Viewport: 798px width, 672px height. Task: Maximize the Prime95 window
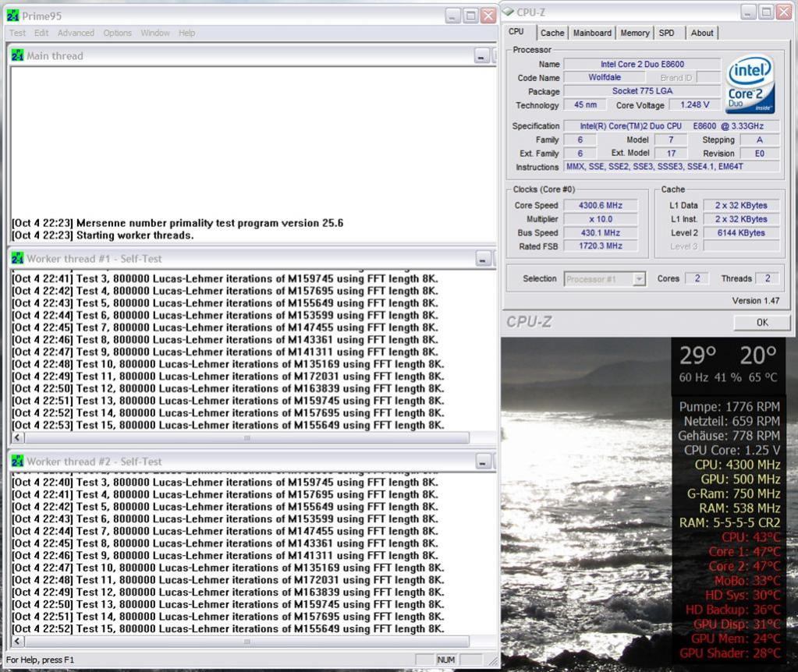point(470,16)
